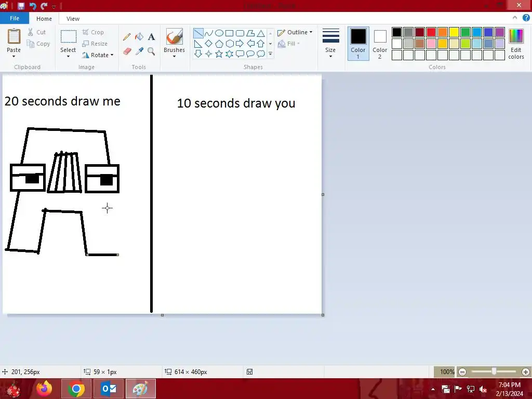
Task: Choose the Triangle shape
Action: (x=261, y=33)
